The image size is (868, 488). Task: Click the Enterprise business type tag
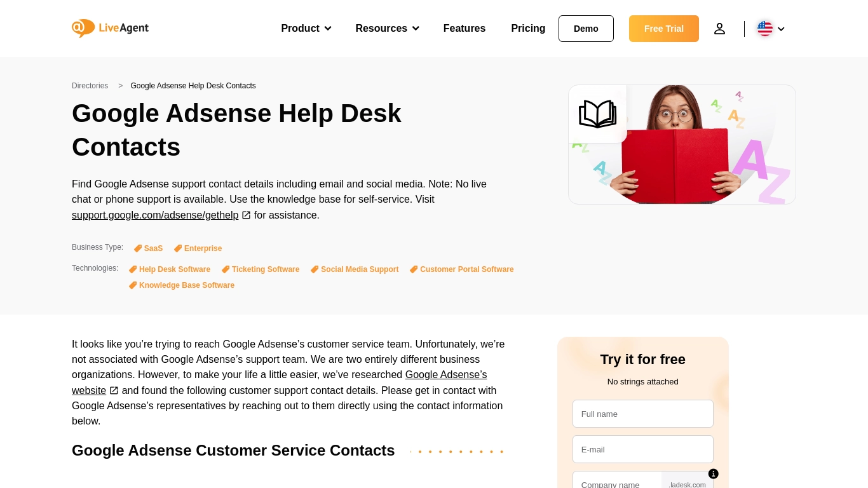(x=198, y=248)
